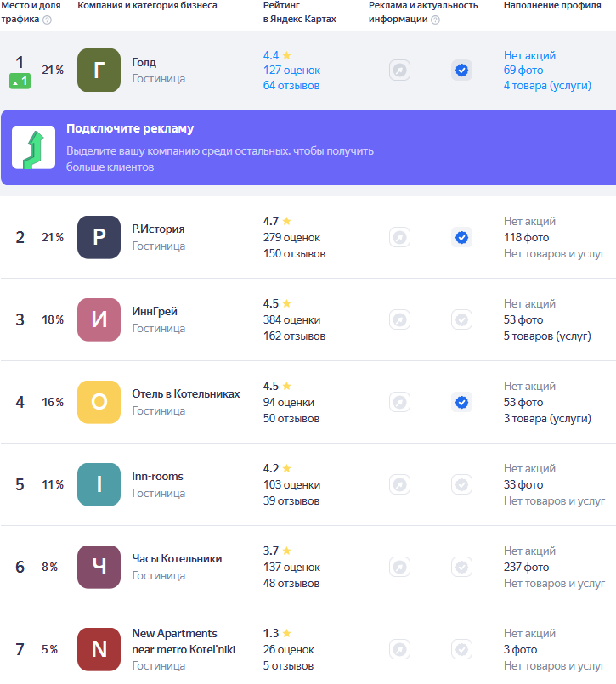Click the advertising icon in Отель в Котельниках row

pyautogui.click(x=399, y=402)
